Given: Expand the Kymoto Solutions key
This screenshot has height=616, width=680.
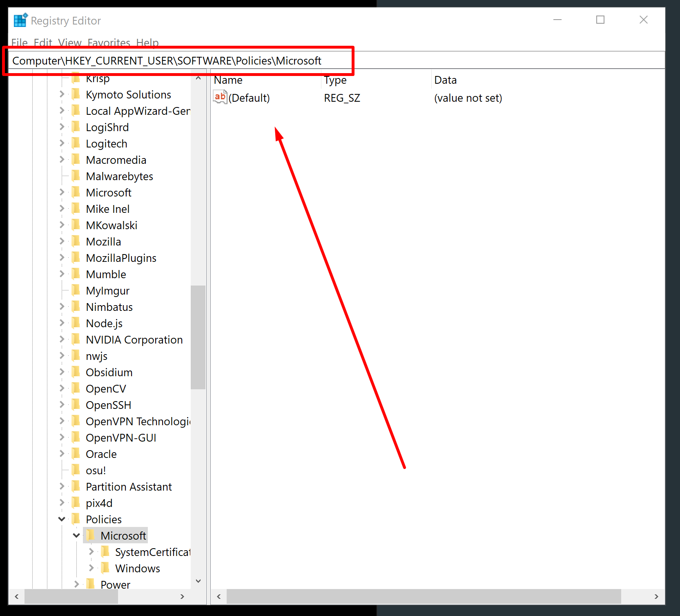Looking at the screenshot, I should click(x=62, y=94).
